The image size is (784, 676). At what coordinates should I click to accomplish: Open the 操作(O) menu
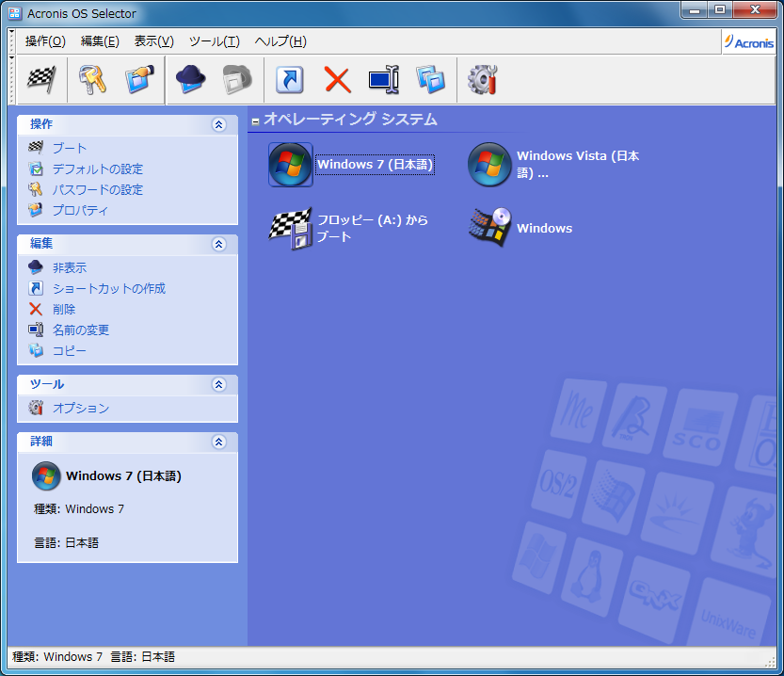[x=45, y=41]
